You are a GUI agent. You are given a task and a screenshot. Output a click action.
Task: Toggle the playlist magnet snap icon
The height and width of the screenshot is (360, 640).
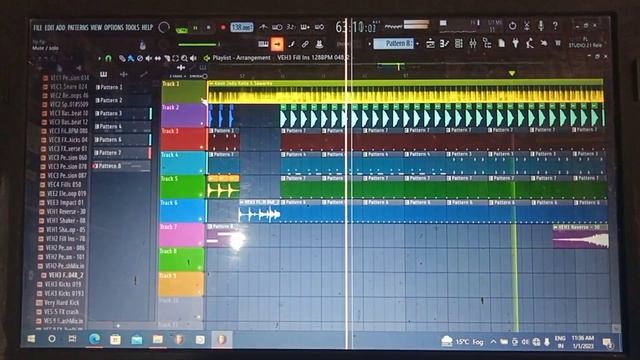coord(108,58)
